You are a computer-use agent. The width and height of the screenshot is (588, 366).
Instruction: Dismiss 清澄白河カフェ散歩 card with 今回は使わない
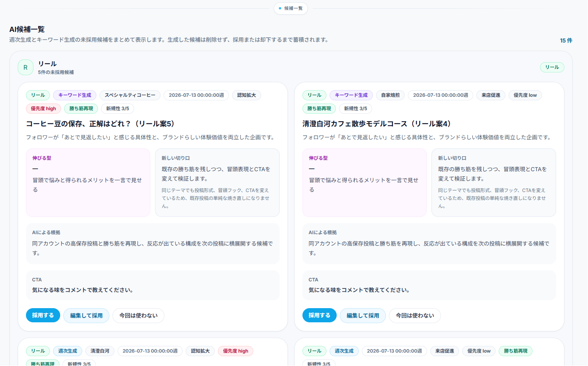click(415, 315)
